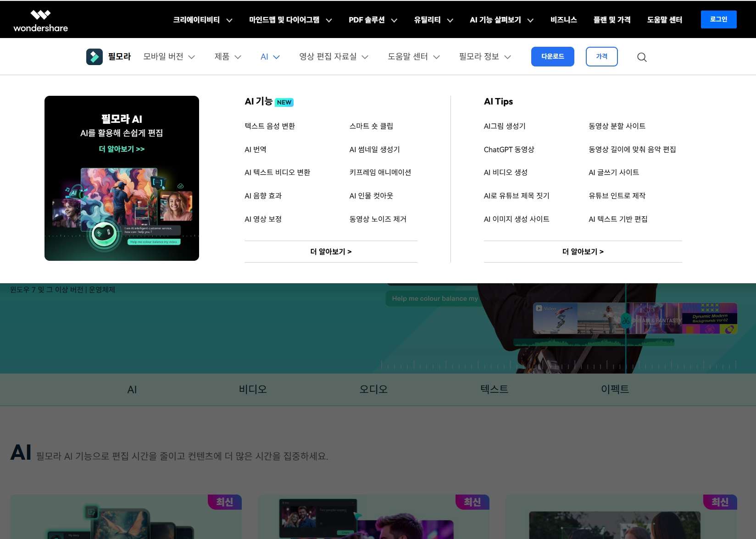Viewport: 756px width, 539px height.
Task: Open the 필모라 AI promo banner
Action: click(x=122, y=178)
